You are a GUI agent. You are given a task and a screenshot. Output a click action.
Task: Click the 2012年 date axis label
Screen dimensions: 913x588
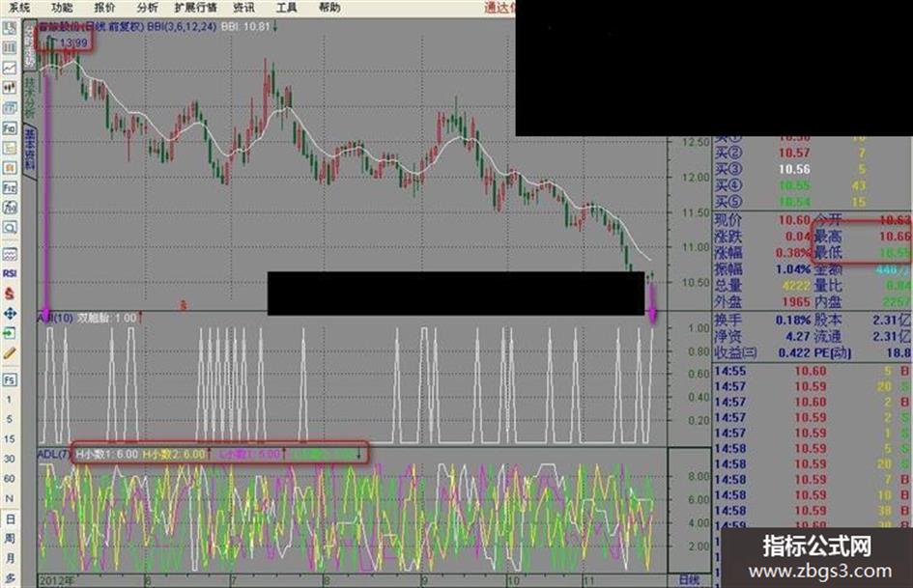57,580
